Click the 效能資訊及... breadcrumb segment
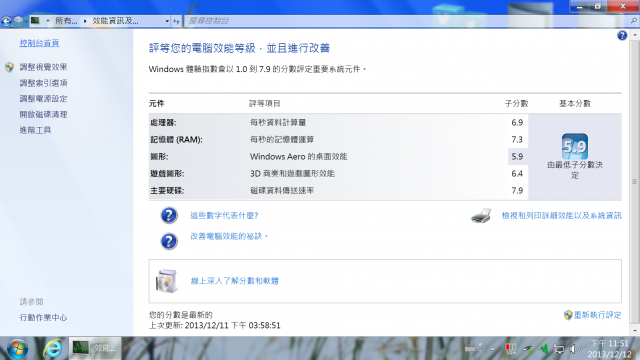Screen dimensions: 640x360 (115, 21)
